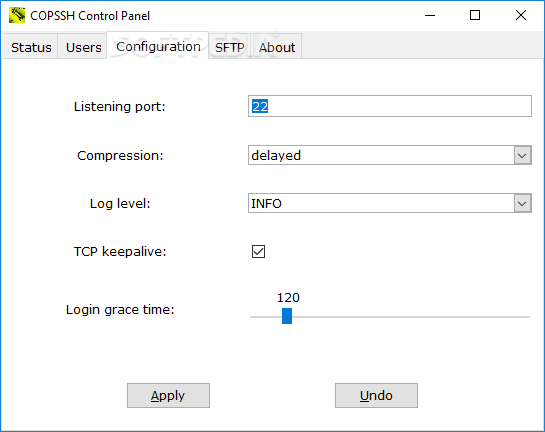Click the Compression label text
The height and width of the screenshot is (432, 545).
[x=120, y=155]
